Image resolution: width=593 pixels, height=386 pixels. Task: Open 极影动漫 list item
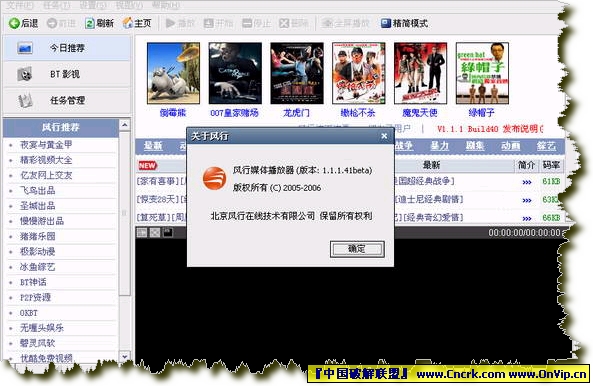click(37, 251)
